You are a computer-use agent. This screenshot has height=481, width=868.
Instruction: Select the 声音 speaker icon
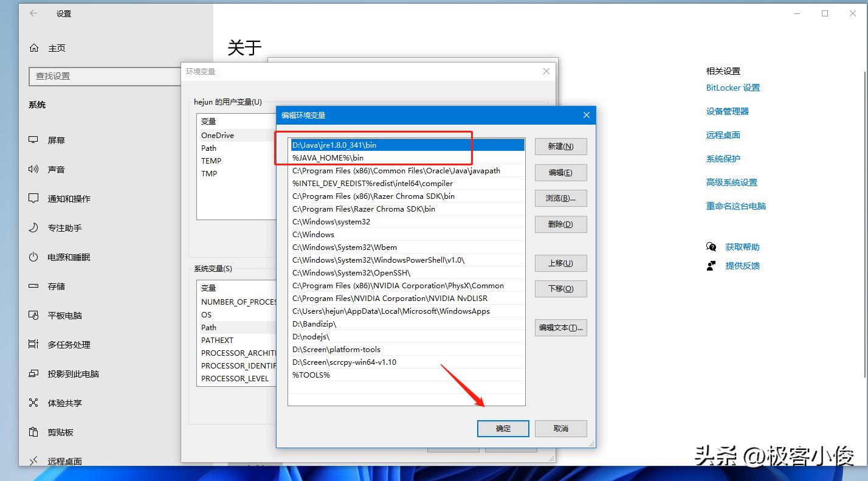(x=33, y=169)
